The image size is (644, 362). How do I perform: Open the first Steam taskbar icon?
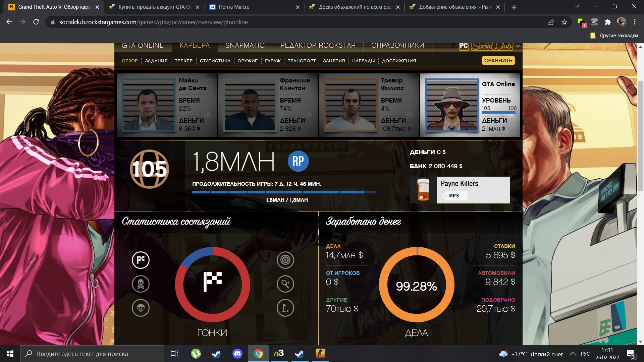click(x=216, y=354)
